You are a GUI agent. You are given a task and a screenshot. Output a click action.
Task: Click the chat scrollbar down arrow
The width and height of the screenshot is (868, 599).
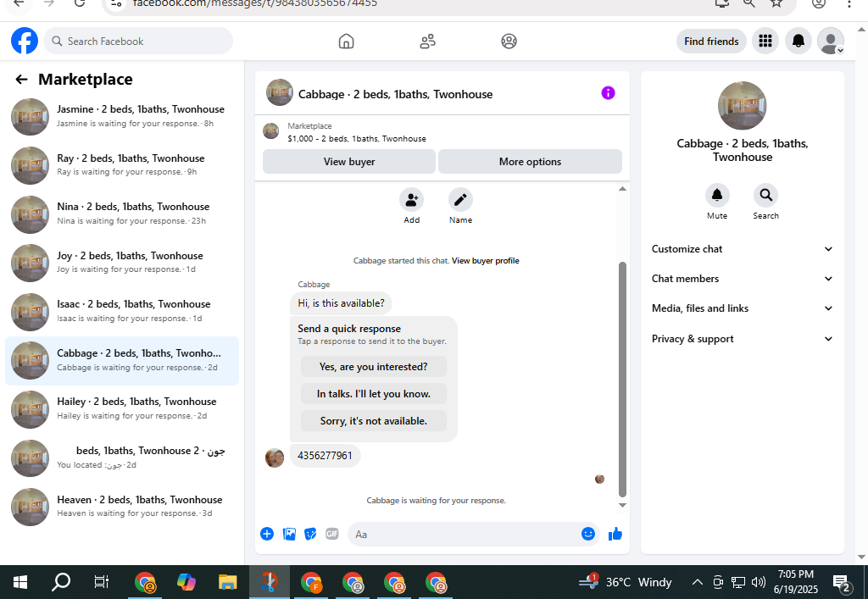[x=622, y=505]
